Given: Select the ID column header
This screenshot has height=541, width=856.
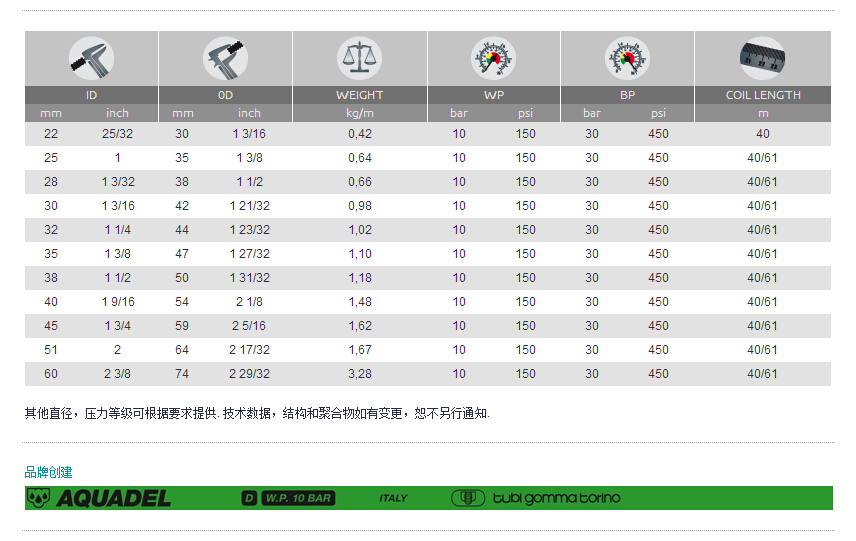Looking at the screenshot, I should [91, 95].
